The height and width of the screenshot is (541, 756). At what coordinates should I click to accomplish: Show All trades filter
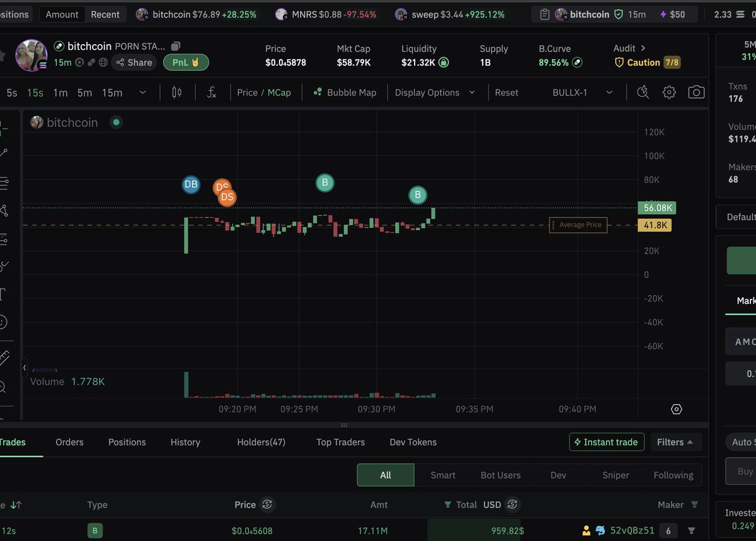386,475
